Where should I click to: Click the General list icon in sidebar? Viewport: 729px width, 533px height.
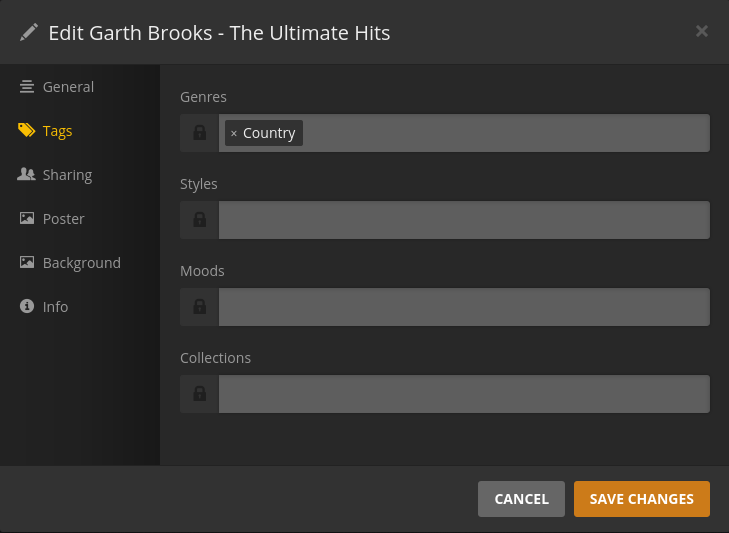pos(27,87)
